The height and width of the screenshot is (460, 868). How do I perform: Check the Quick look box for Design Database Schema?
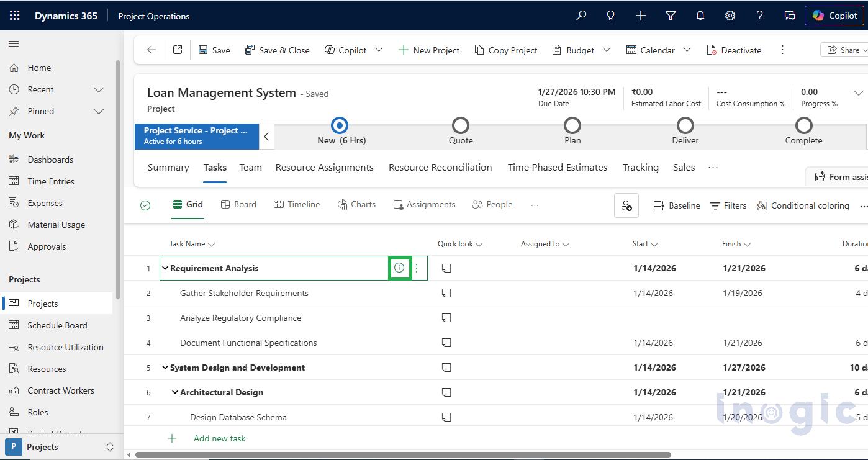coord(446,417)
